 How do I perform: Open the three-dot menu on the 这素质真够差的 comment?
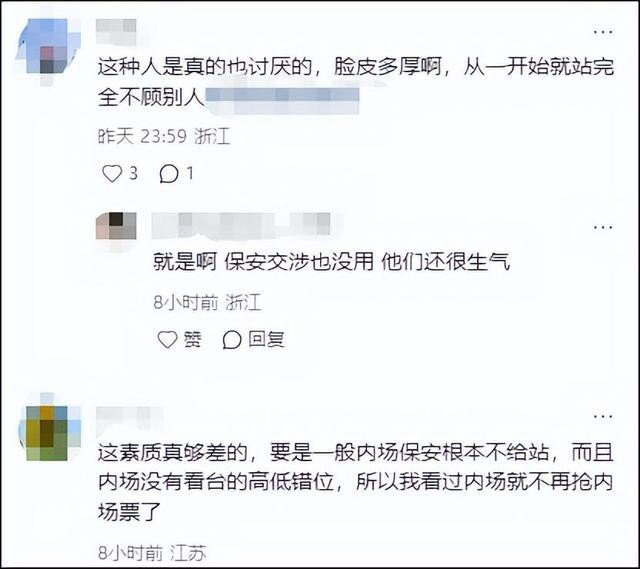tap(603, 417)
